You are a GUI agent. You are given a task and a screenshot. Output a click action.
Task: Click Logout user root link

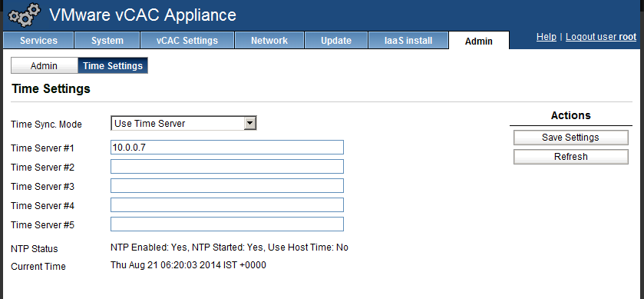(x=601, y=37)
